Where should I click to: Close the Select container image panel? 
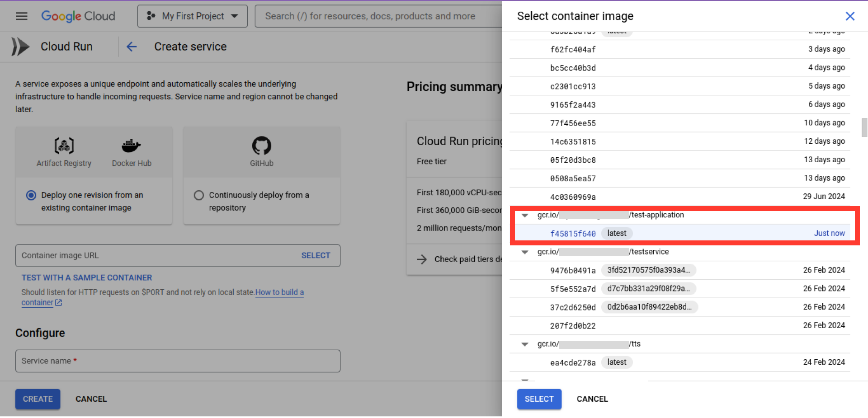pos(850,16)
